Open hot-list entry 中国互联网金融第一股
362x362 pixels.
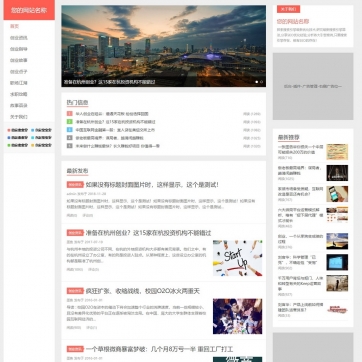pos(115,130)
